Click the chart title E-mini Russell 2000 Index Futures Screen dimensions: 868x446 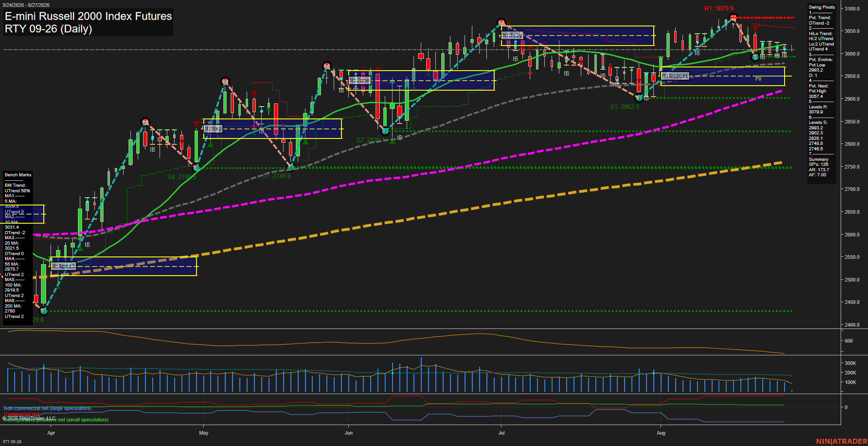[x=88, y=16]
